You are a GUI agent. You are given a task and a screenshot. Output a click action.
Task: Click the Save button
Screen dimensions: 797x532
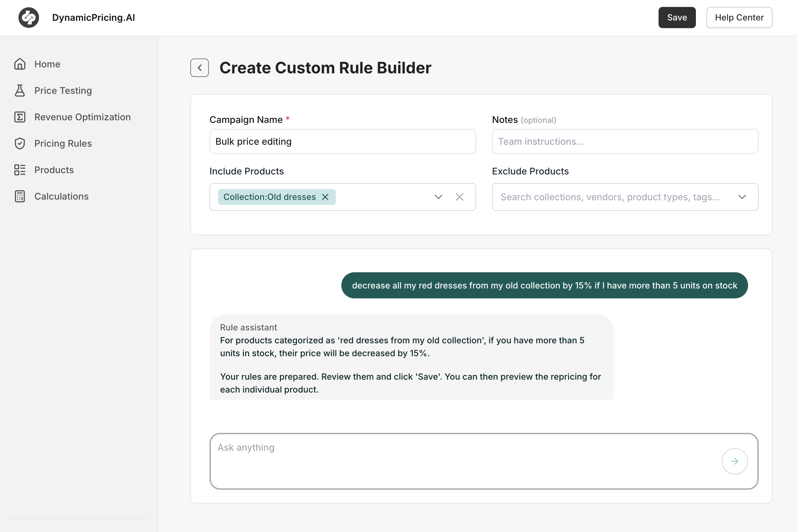[676, 17]
